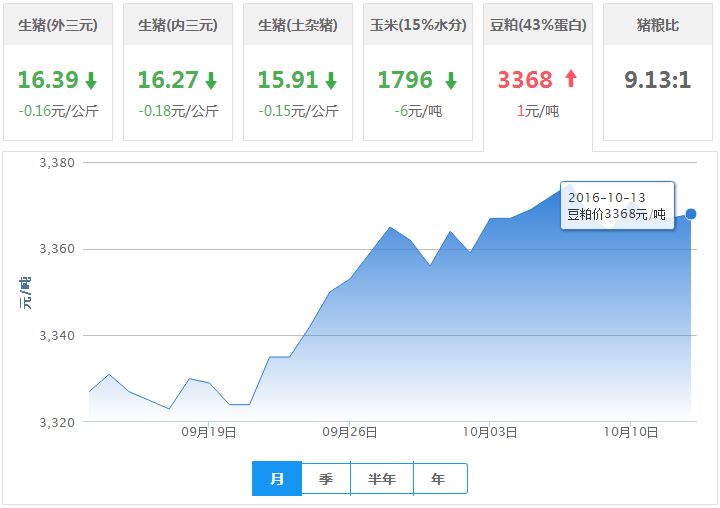Click the green down arrow beside 16.39
The width and height of the screenshot is (720, 508).
91,80
